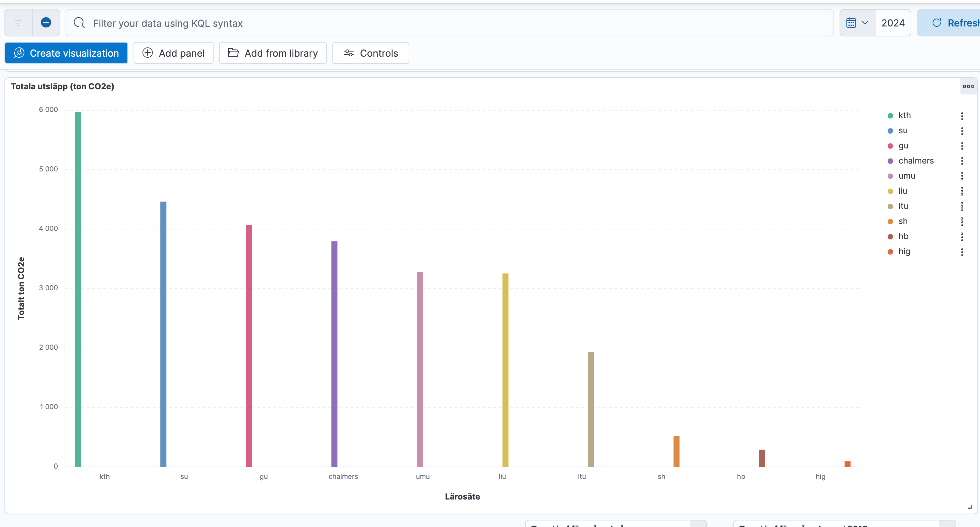The image size is (980, 527).
Task: Open panel options three-dot menu
Action: [968, 86]
